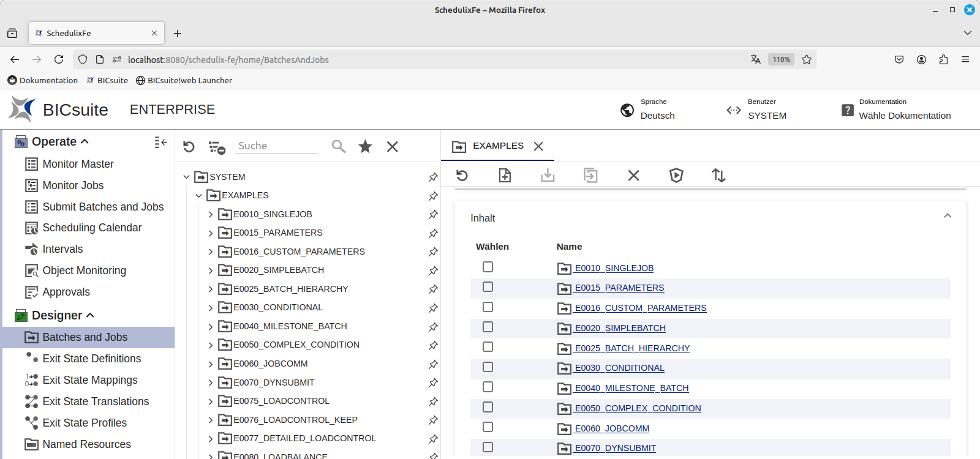The height and width of the screenshot is (459, 980).
Task: Pin E0060_JOBCOMM in the tree
Action: [x=433, y=364]
